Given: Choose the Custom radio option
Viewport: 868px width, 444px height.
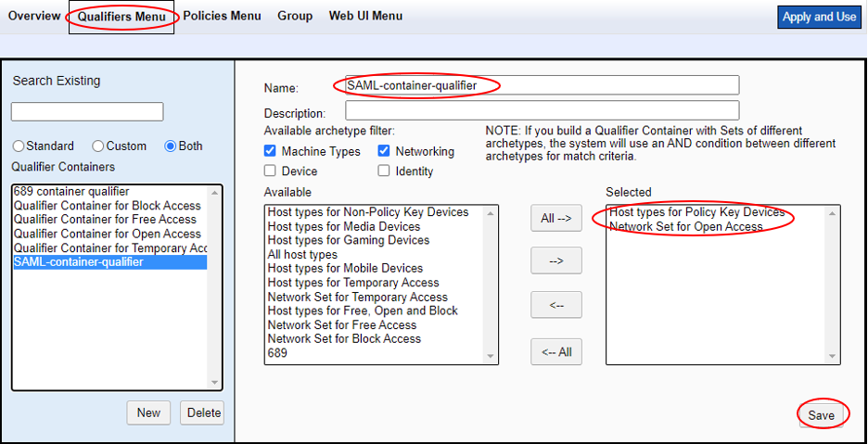Looking at the screenshot, I should coord(98,146).
